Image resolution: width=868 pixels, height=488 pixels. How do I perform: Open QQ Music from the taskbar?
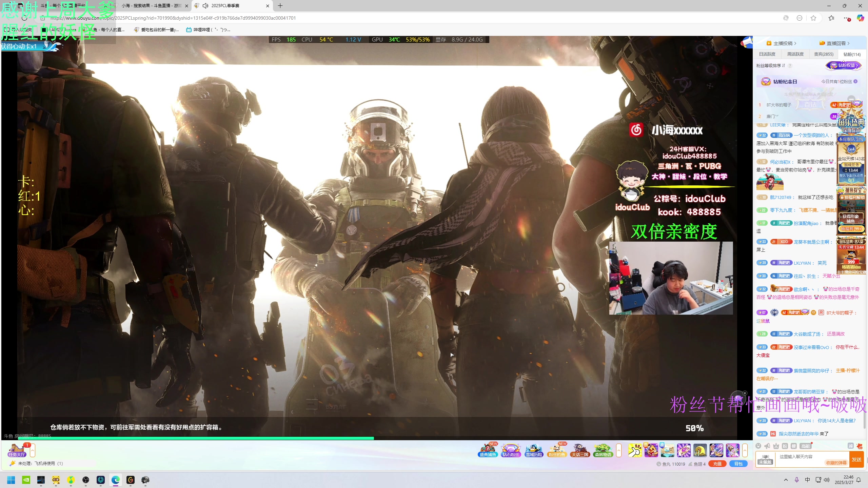coord(71,480)
